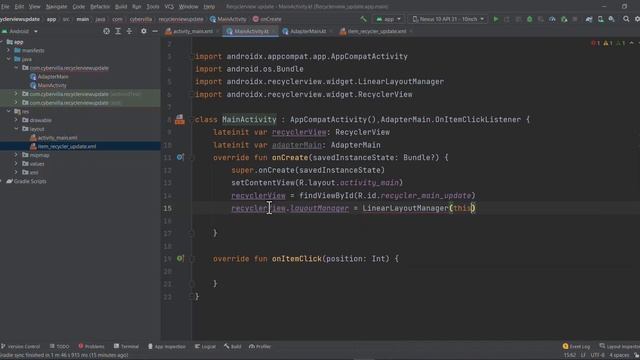The image size is (640, 360).
Task: Expand the xml folder
Action: pos(16,172)
